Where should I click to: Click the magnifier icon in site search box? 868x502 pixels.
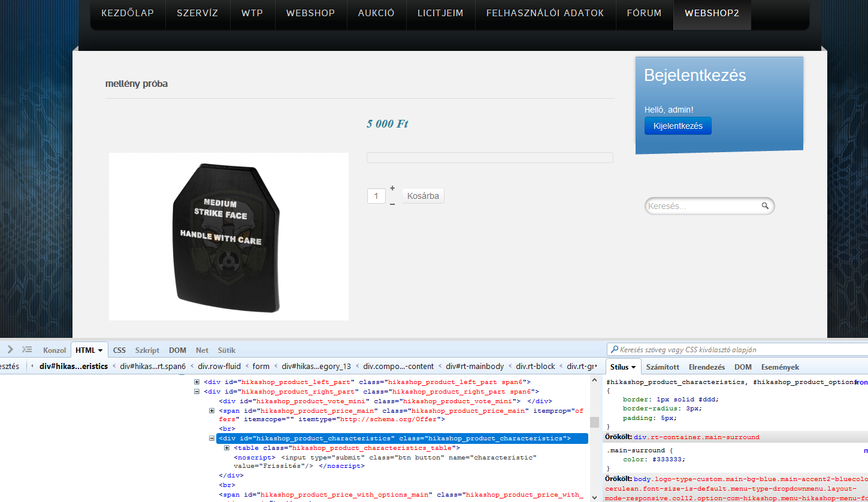pos(765,206)
